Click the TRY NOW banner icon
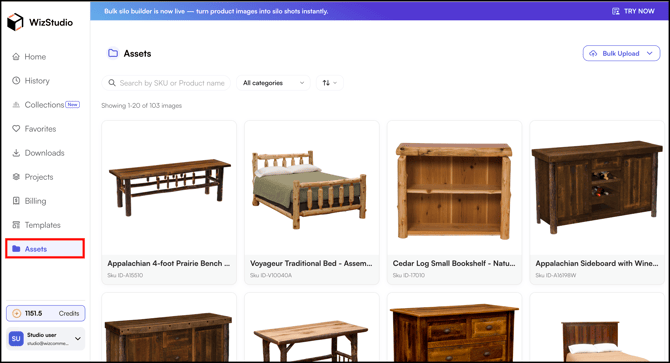Screen dimensions: 670x363 coord(616,11)
